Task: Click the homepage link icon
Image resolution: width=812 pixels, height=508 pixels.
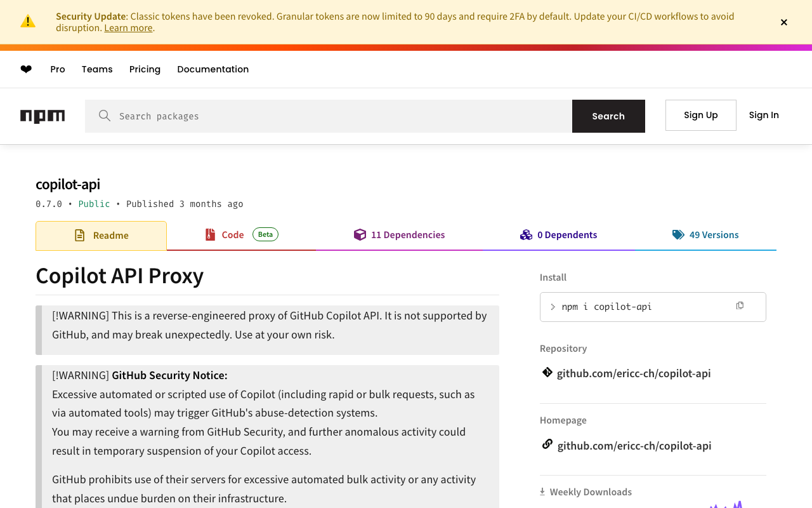Action: [x=547, y=444]
